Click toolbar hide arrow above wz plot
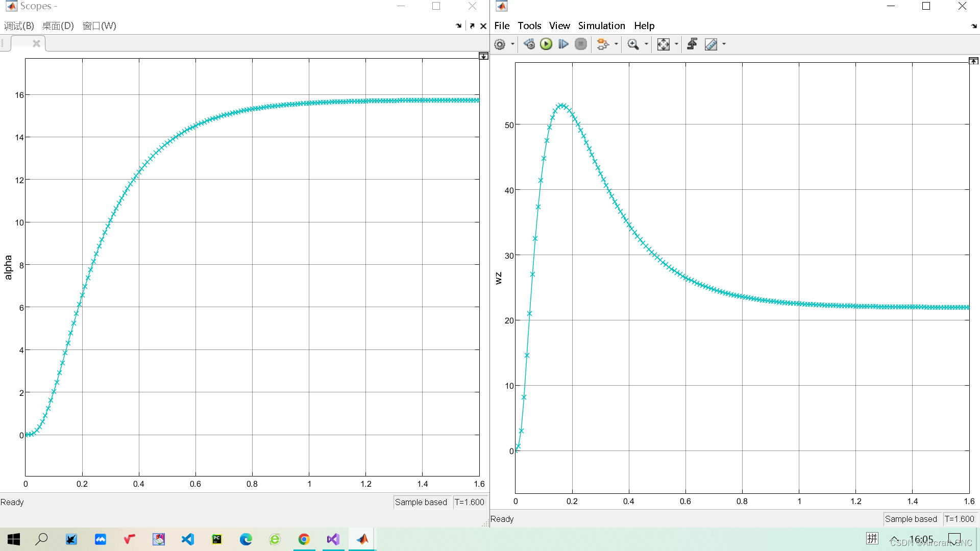The image size is (980, 551). [973, 61]
